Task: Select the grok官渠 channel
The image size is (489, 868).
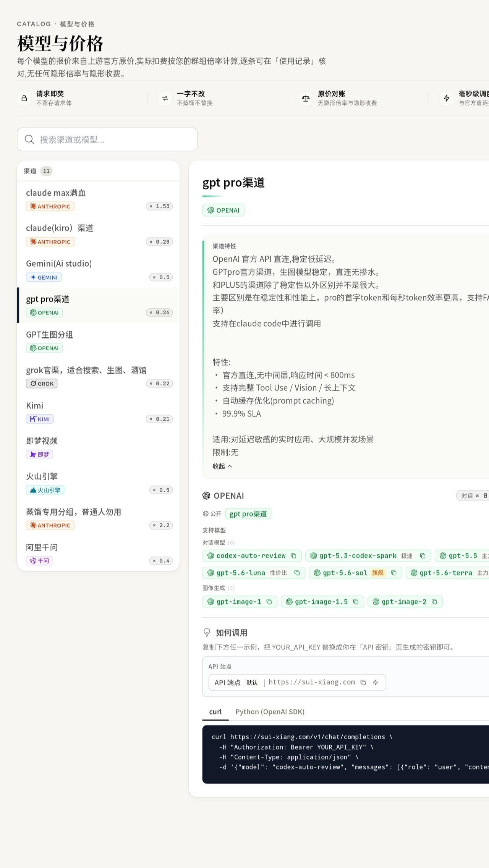Action: pyautogui.click(x=99, y=376)
